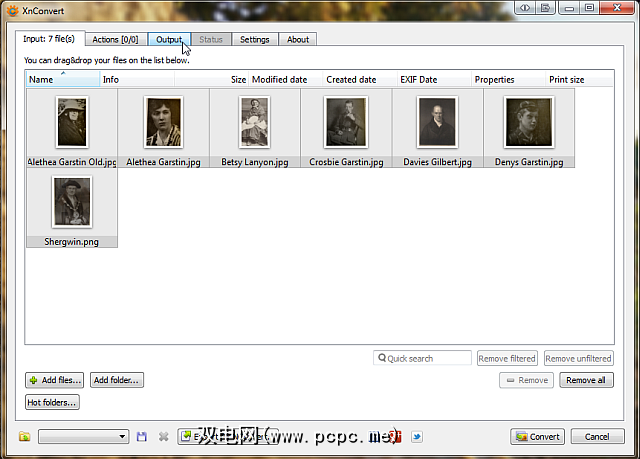640x459 pixels.
Task: Click the Remove filtered button
Action: [507, 358]
